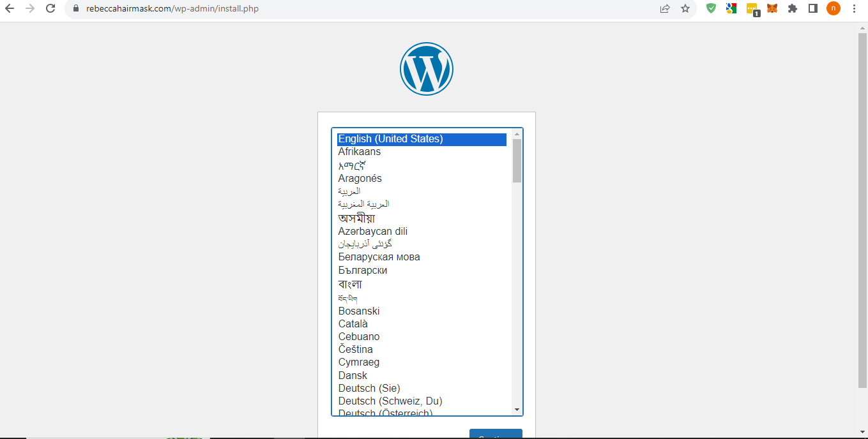Image resolution: width=868 pixels, height=439 pixels.
Task: Open Chrome three-dot menu
Action: (x=854, y=8)
